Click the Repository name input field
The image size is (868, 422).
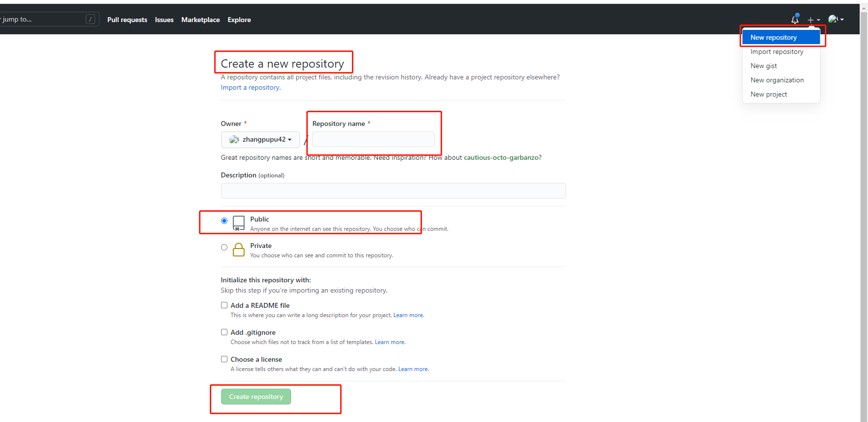373,139
